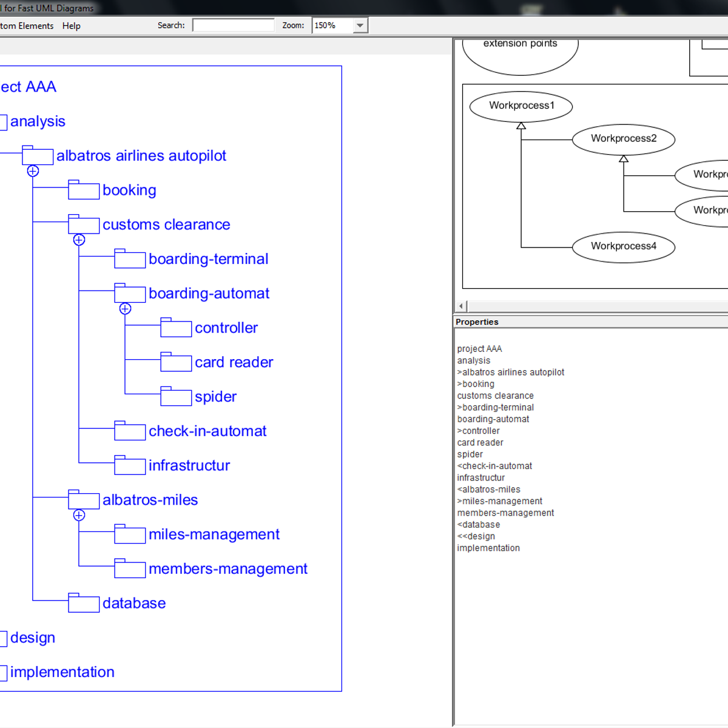The width and height of the screenshot is (728, 728).
Task: Click the controller folder icon
Action: pyautogui.click(x=176, y=328)
